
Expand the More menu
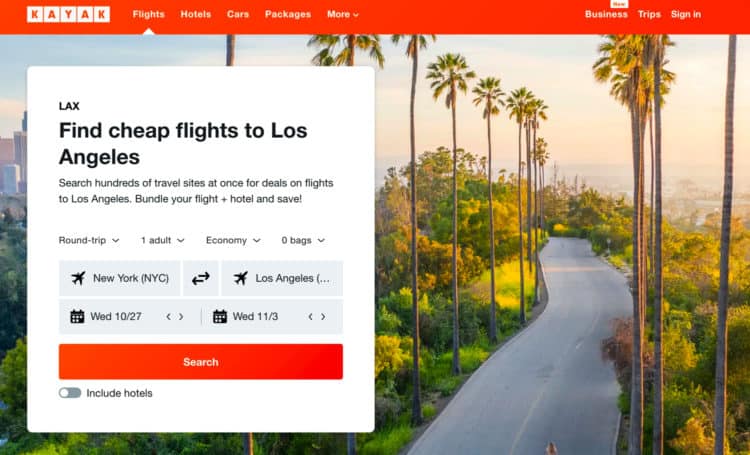pyautogui.click(x=342, y=14)
